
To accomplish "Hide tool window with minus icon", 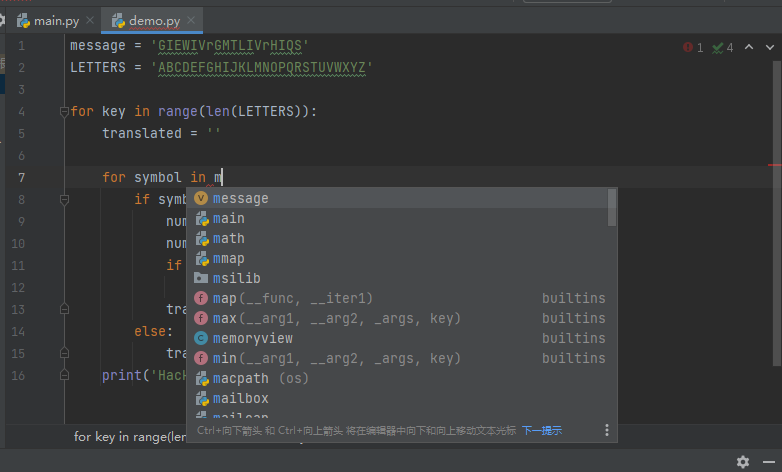I will [x=769, y=462].
